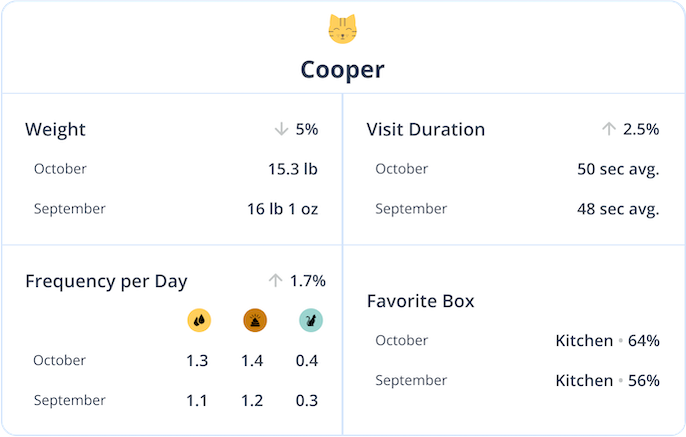Click September Kitchen 56% entry
Screen dimensions: 686x437
click(x=607, y=381)
